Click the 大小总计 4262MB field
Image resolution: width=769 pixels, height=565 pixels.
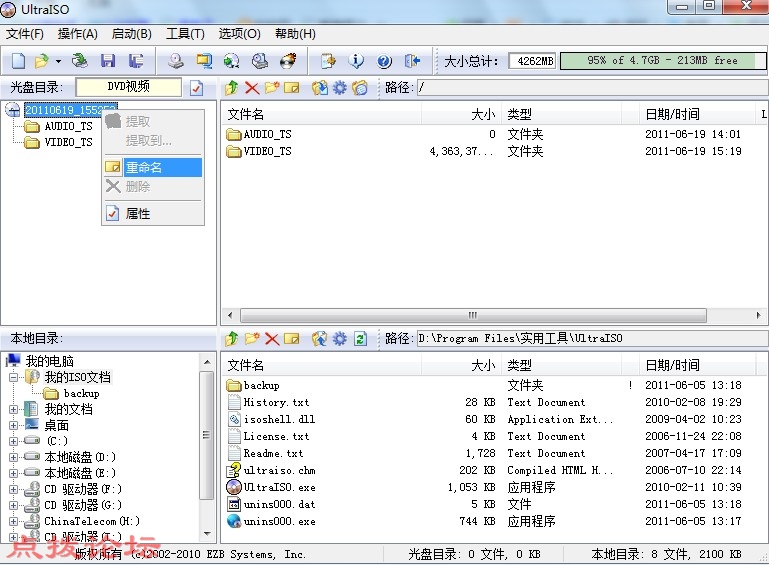(534, 61)
